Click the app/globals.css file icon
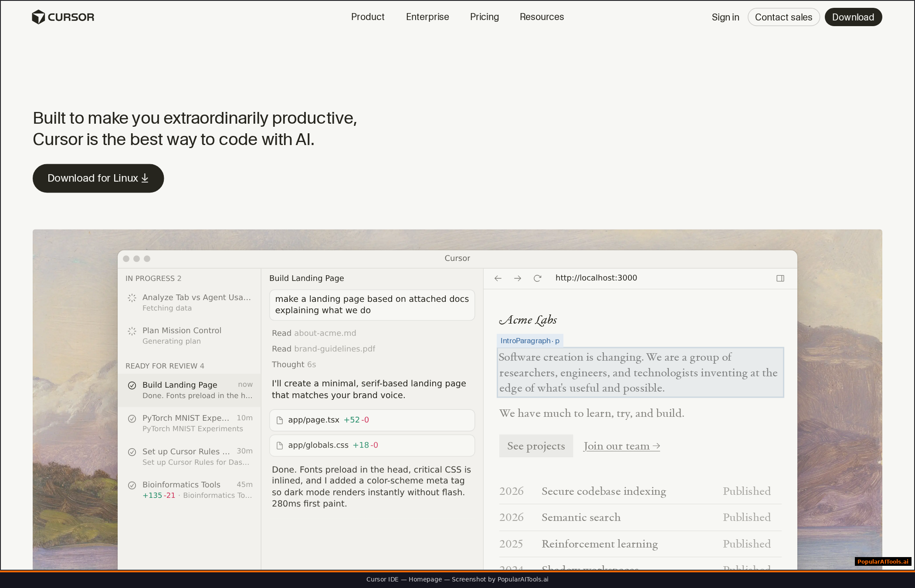The image size is (915, 588). (x=280, y=446)
